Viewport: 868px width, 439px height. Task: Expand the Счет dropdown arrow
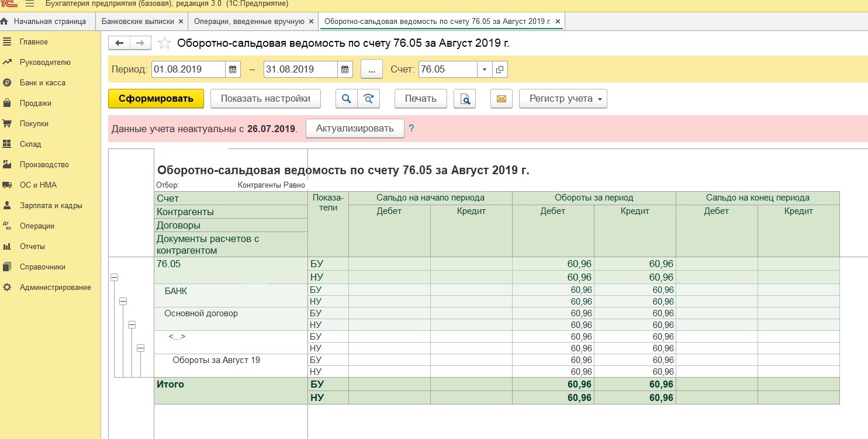pos(485,70)
